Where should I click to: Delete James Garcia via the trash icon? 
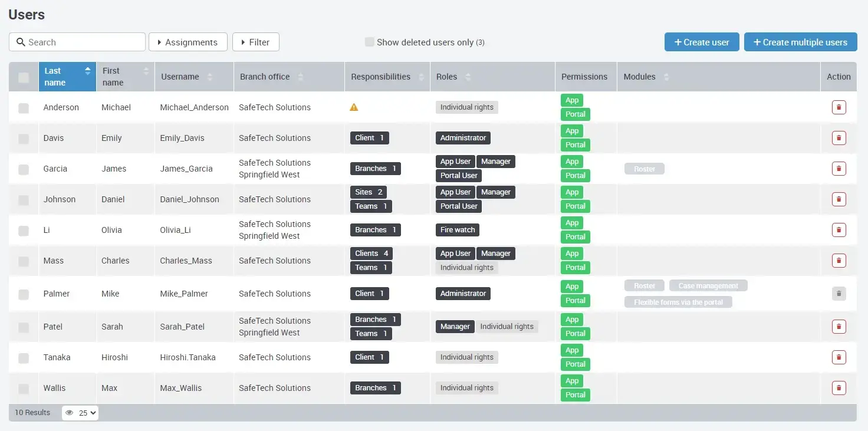[839, 168]
